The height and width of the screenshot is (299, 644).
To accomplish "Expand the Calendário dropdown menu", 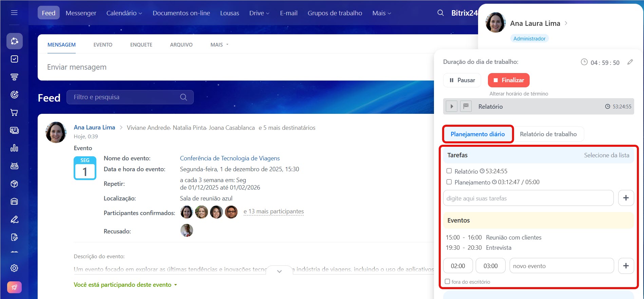I will 124,13.
